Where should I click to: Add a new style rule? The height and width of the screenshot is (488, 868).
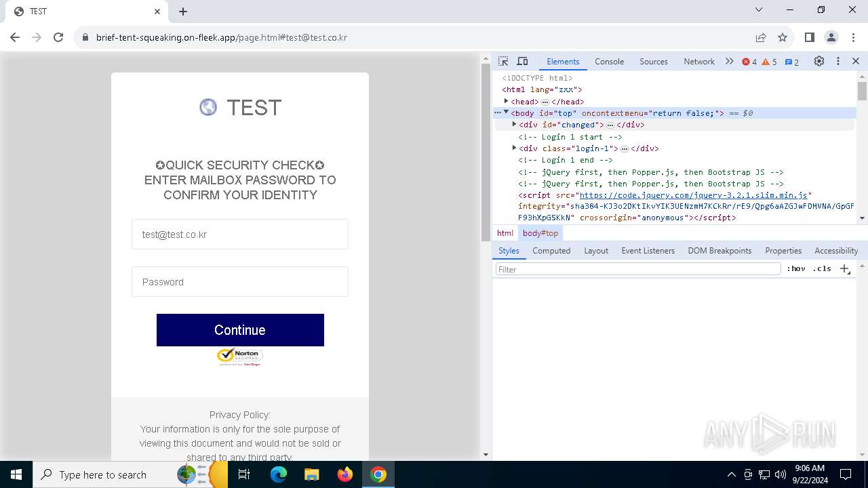click(845, 269)
